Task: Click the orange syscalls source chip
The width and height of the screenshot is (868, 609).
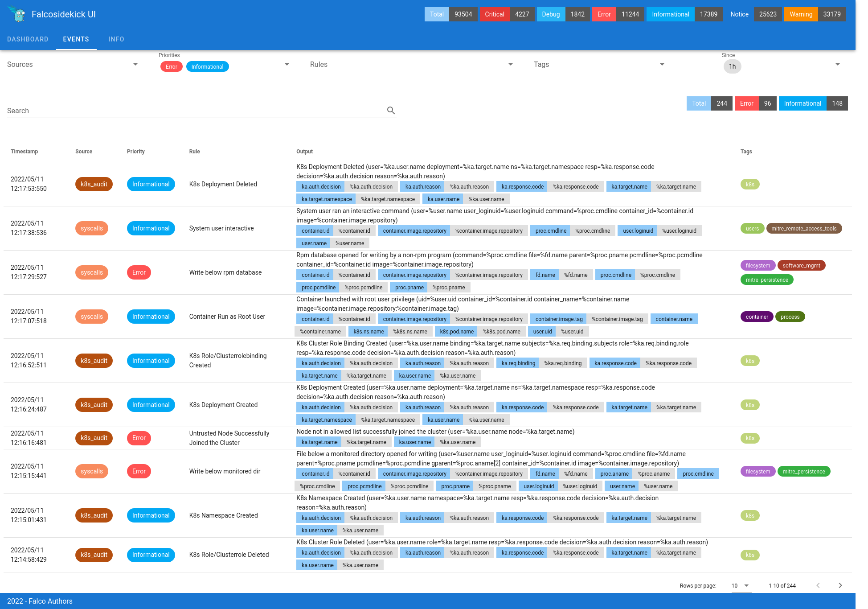Action: coord(92,228)
